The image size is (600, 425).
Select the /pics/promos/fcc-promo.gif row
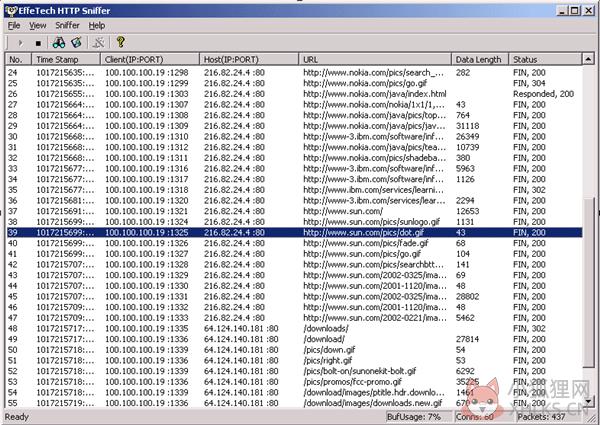coord(295,382)
